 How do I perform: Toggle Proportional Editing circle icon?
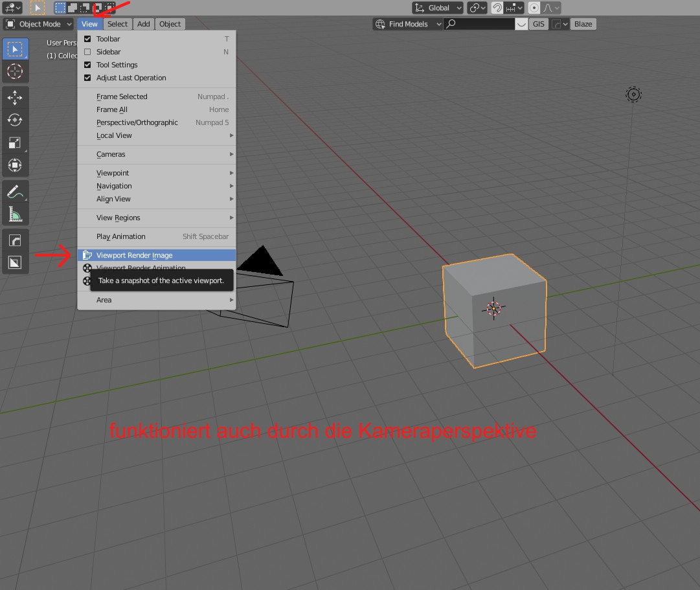[534, 8]
